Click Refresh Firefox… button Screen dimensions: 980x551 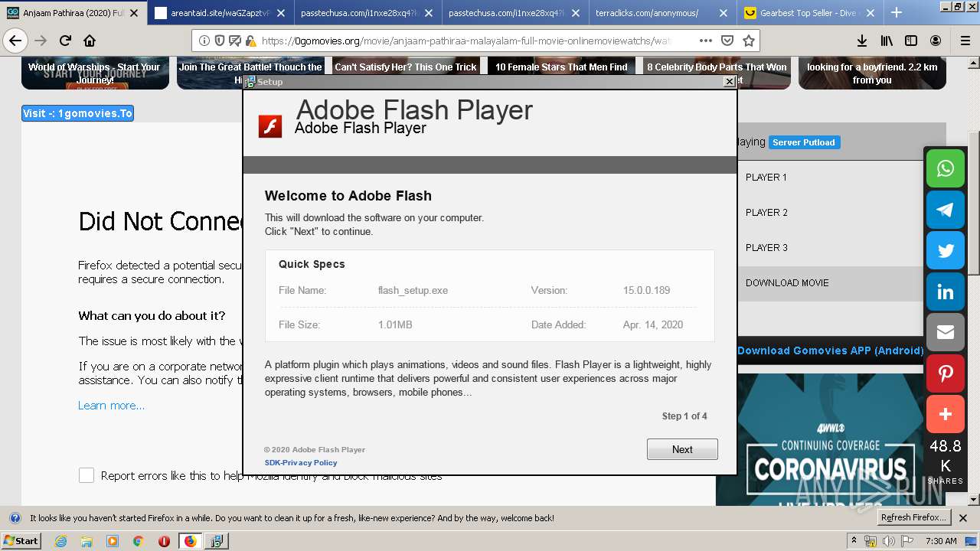pos(914,517)
